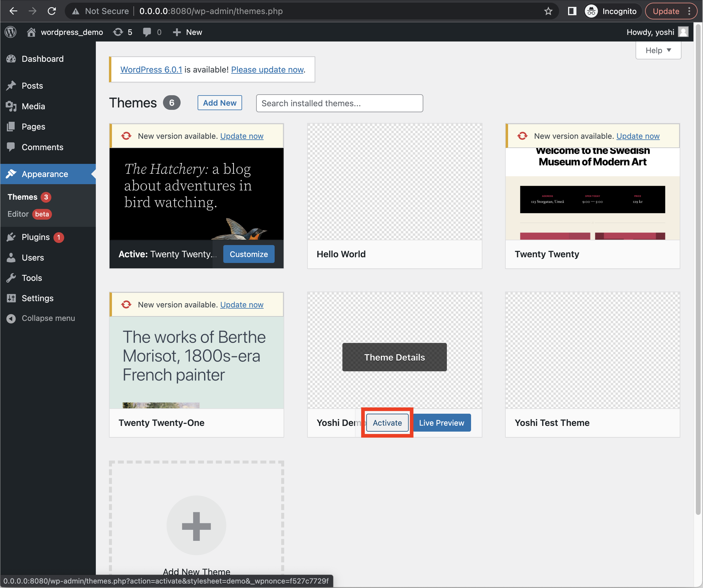Click the Customize button on active theme
The width and height of the screenshot is (703, 588).
pos(249,254)
